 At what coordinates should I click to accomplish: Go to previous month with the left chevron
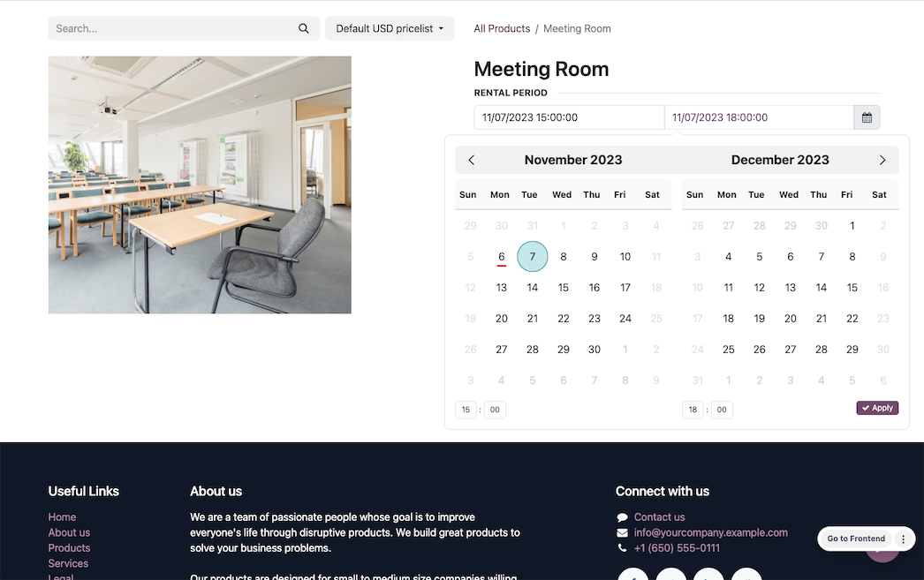(471, 160)
